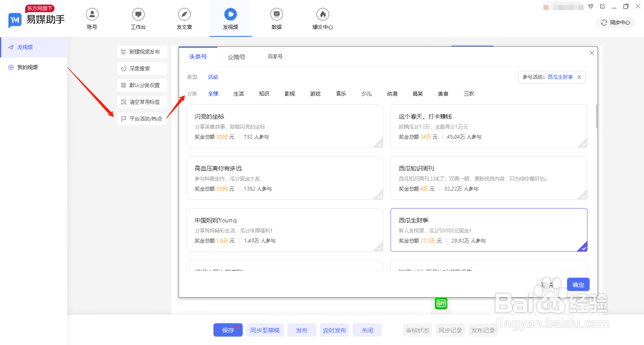Select 我的视频 in the left sidebar
Viewport: 644px width, 345px height.
[x=34, y=67]
